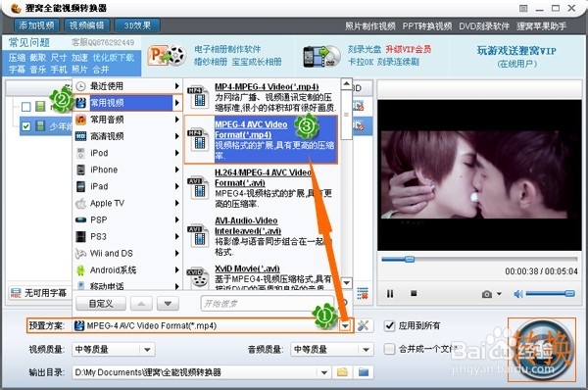Image resolution: width=588 pixels, height=390 pixels.
Task: Click the 字幕 subtitle FAQ link
Action: (18, 70)
